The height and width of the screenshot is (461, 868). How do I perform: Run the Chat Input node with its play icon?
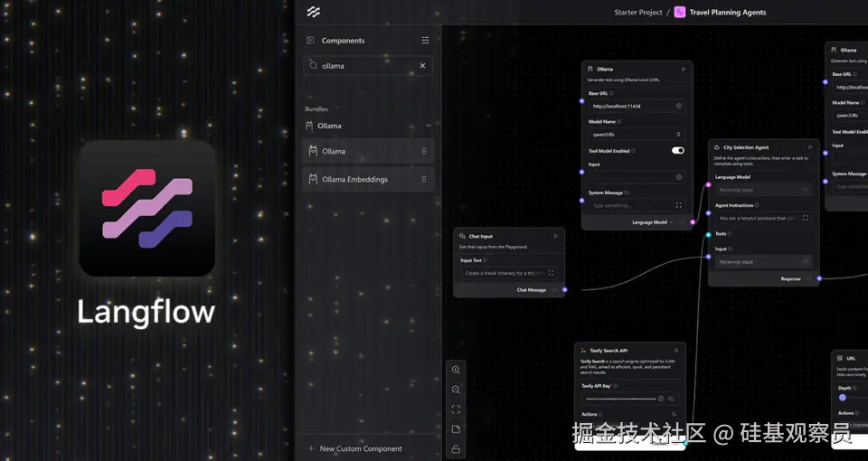coord(556,236)
